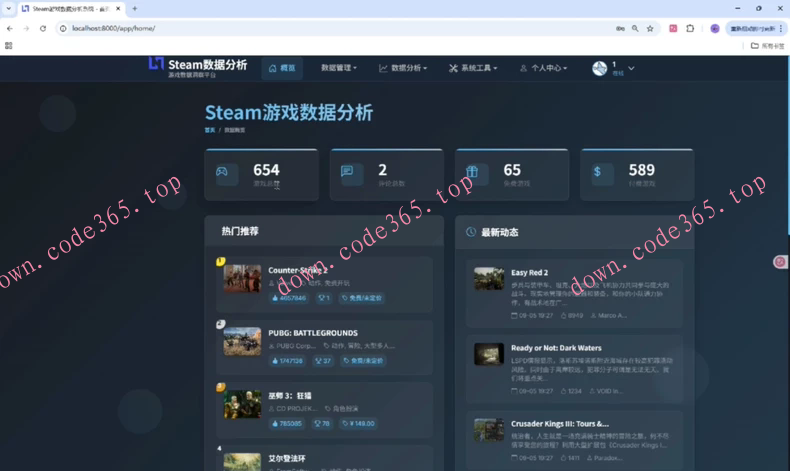
Task: Open the PUBG: BATTLEGROUNDS thumbnail
Action: click(x=242, y=342)
